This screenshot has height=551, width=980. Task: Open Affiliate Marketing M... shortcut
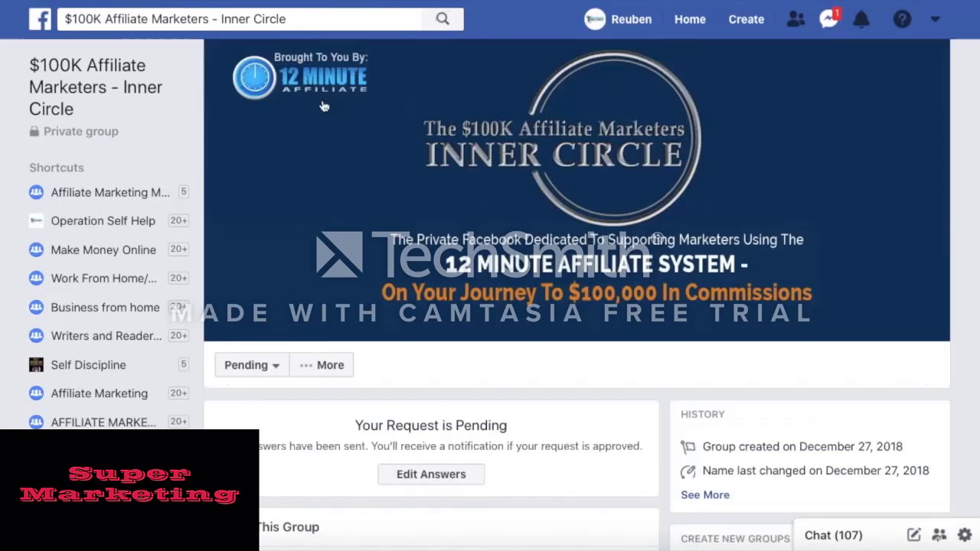(109, 192)
